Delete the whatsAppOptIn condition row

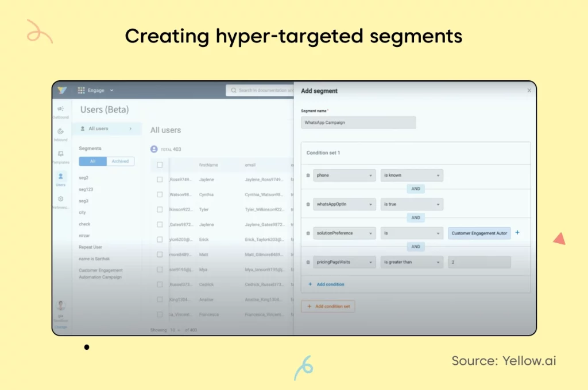click(x=308, y=204)
